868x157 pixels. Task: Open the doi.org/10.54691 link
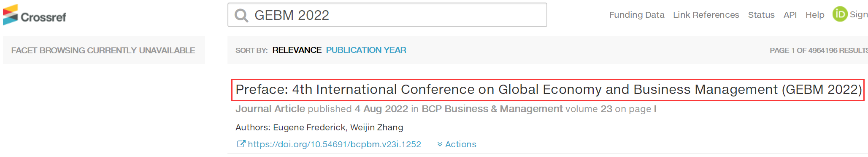334,144
